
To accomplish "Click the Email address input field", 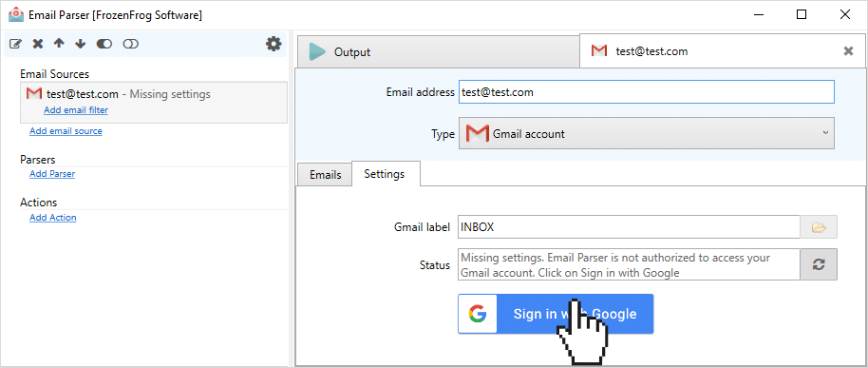I will [646, 92].
